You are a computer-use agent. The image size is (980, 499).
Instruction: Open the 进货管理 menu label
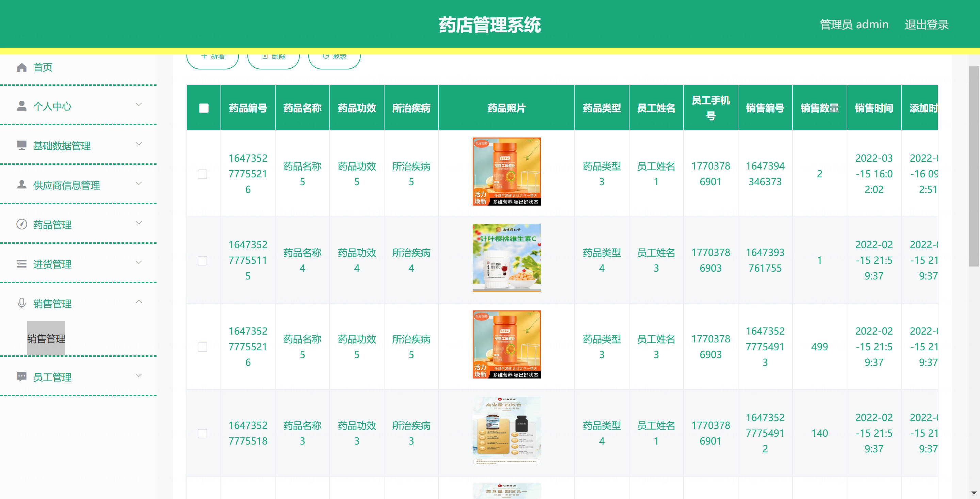[x=52, y=264]
